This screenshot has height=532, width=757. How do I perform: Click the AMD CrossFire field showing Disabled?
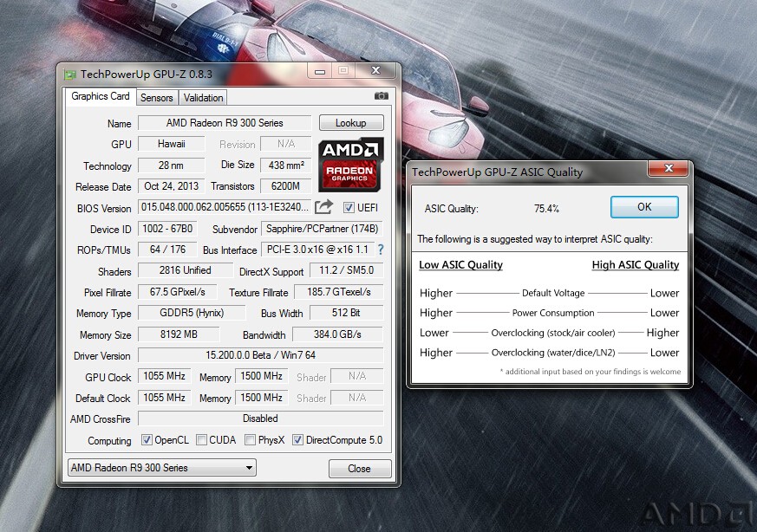(261, 418)
